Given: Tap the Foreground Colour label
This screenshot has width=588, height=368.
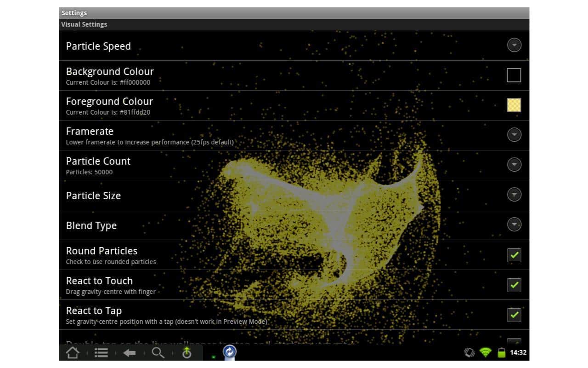Looking at the screenshot, I should pyautogui.click(x=109, y=102).
